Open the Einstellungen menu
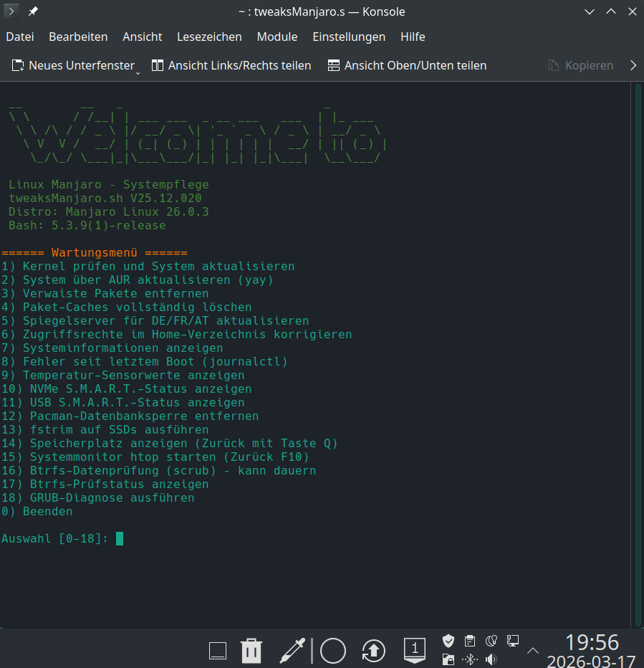The width and height of the screenshot is (644, 668). (x=349, y=37)
